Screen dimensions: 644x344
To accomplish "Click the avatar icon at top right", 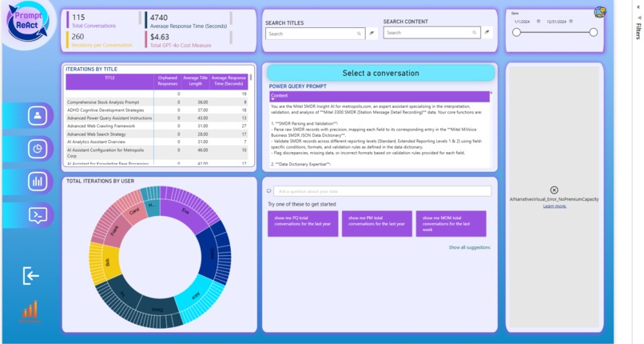I will pos(600,12).
